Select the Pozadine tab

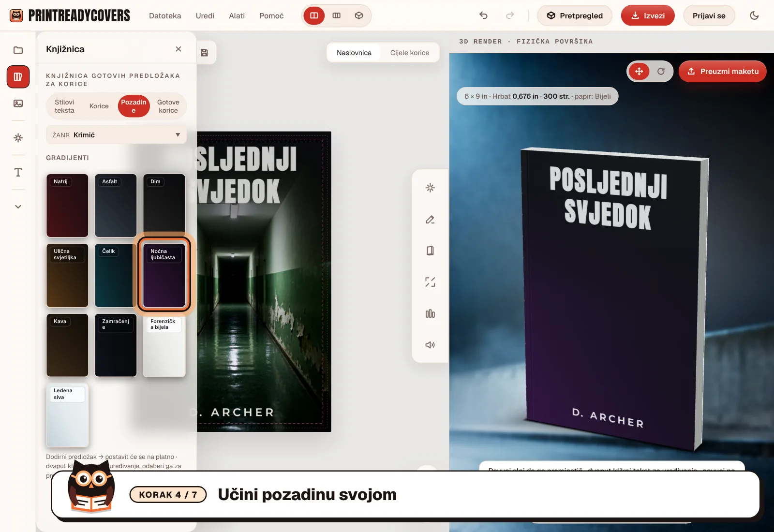[134, 106]
